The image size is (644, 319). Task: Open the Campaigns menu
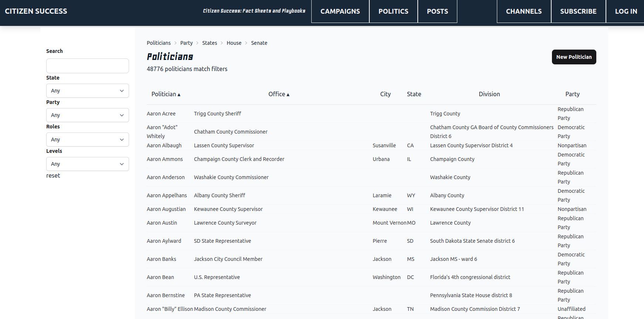340,11
